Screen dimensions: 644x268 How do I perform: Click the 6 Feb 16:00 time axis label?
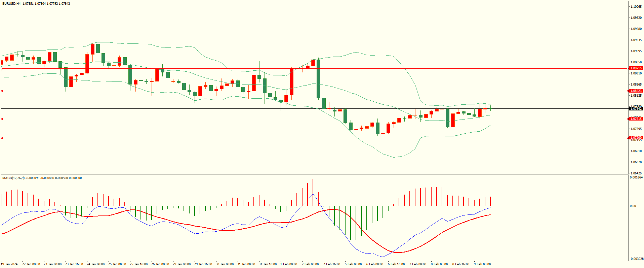pos(396,264)
